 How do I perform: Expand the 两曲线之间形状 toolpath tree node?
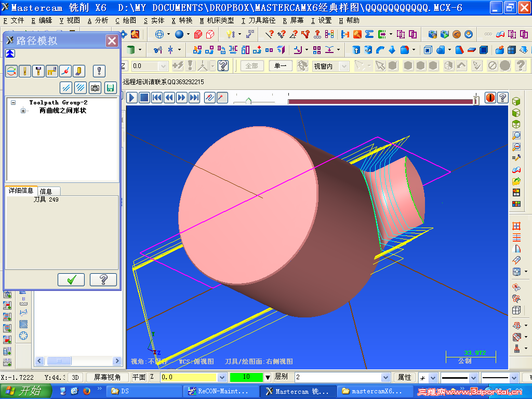click(x=22, y=110)
